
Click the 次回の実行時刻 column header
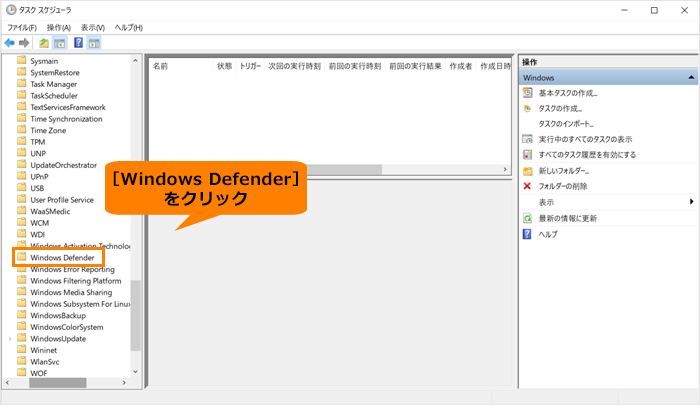tap(294, 66)
